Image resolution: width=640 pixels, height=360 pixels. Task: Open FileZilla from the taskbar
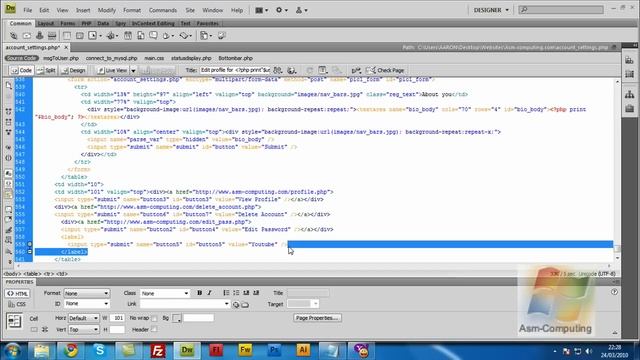[158, 350]
